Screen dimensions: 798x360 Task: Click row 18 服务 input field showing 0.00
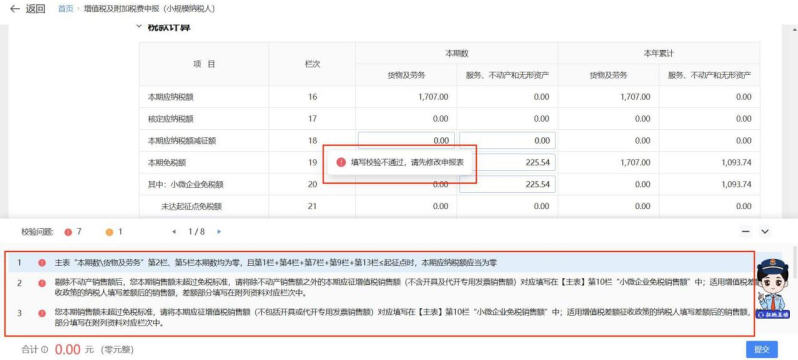click(507, 141)
